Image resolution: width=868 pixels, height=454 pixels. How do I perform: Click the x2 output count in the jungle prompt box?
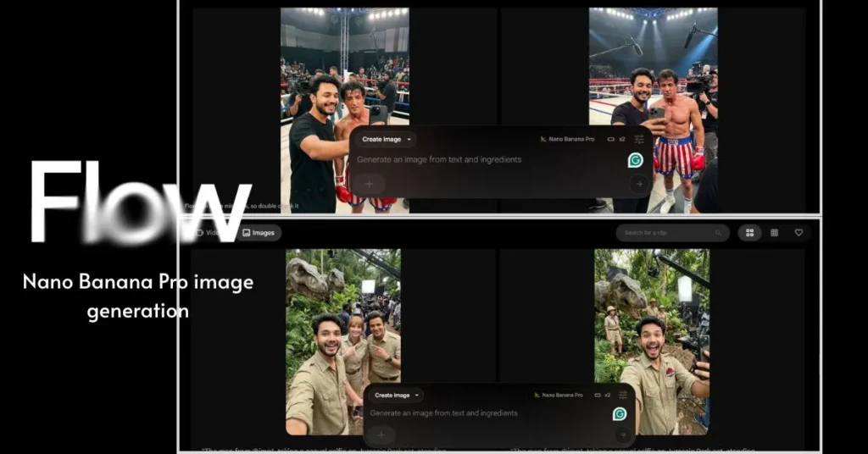click(607, 396)
